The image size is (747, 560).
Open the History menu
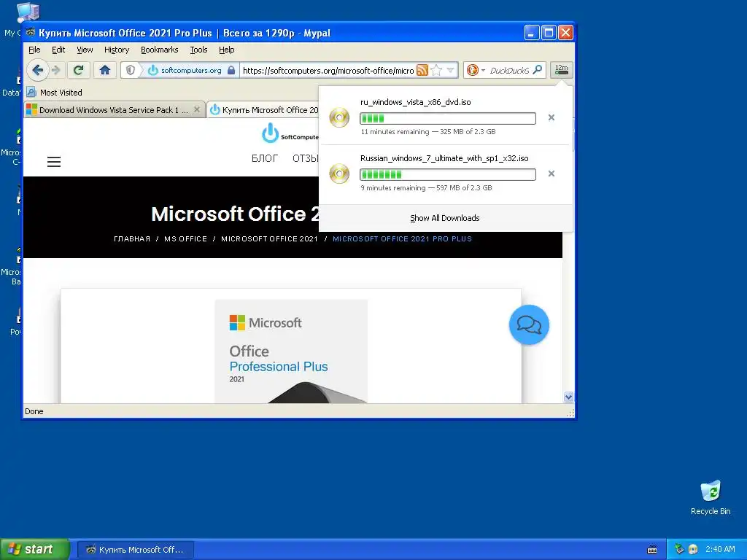(x=117, y=50)
